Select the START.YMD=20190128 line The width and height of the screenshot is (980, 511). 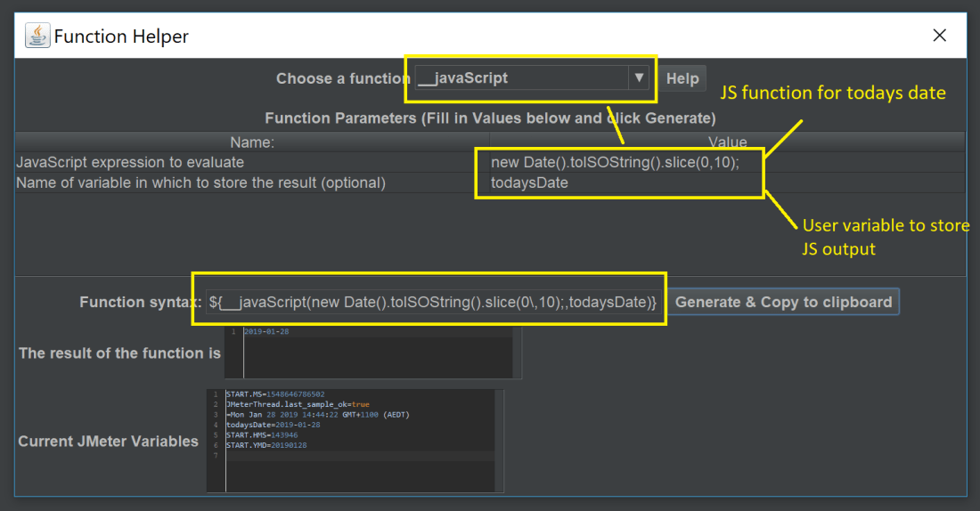click(266, 445)
